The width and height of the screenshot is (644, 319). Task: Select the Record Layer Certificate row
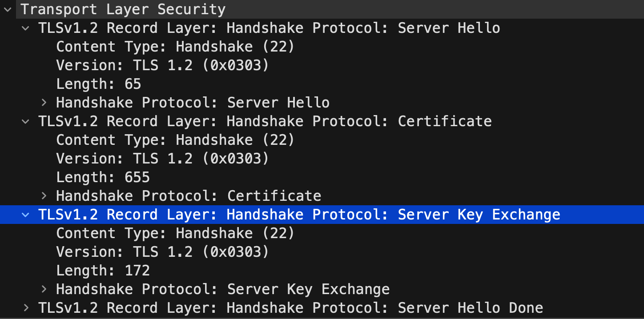(x=265, y=121)
